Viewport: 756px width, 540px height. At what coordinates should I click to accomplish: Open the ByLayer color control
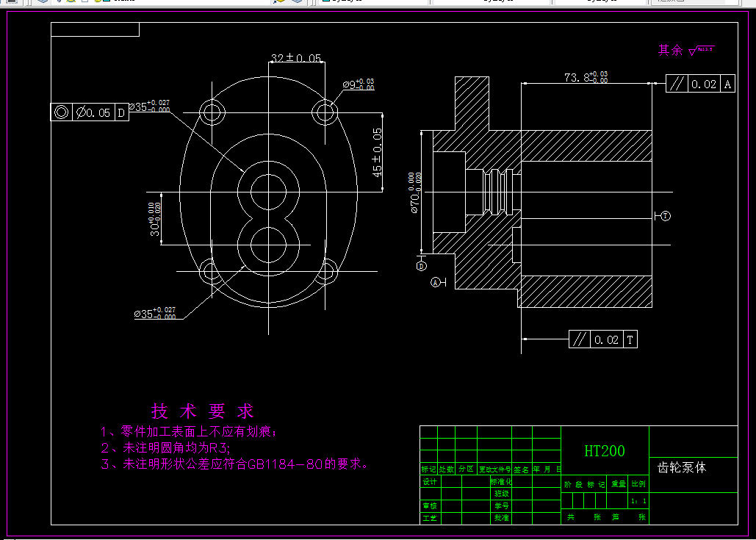pyautogui.click(x=367, y=4)
